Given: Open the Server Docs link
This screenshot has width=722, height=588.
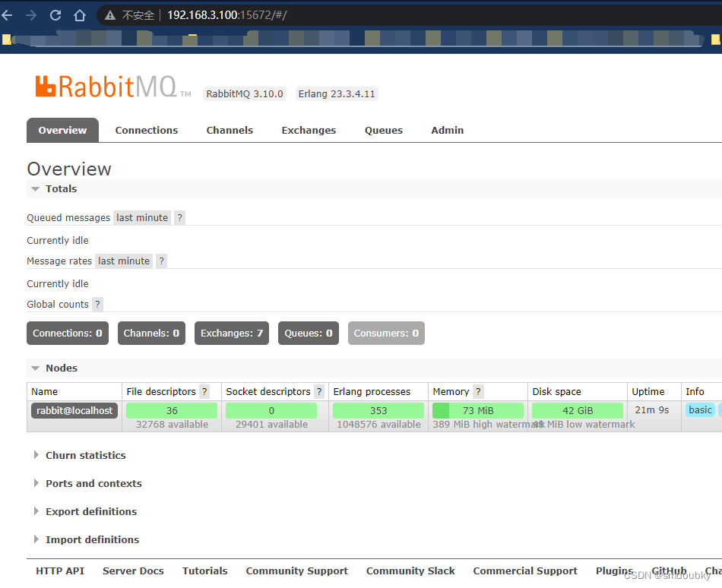Looking at the screenshot, I should [133, 571].
